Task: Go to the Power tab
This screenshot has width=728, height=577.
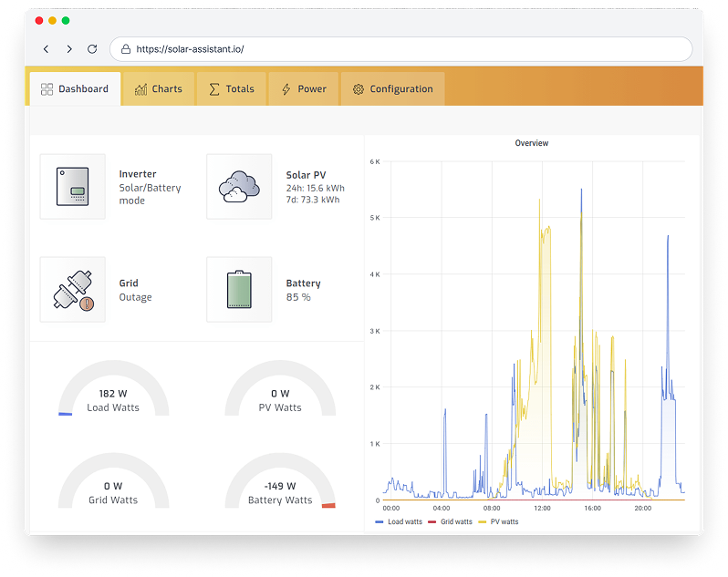Action: (304, 89)
